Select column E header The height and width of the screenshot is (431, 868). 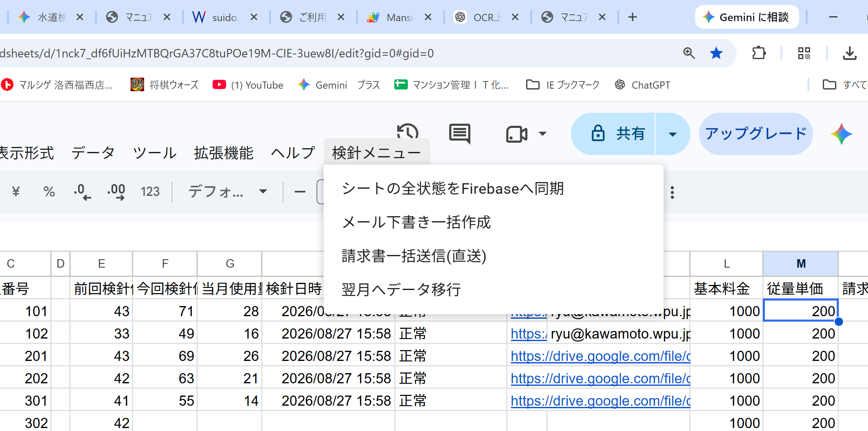coord(101,263)
